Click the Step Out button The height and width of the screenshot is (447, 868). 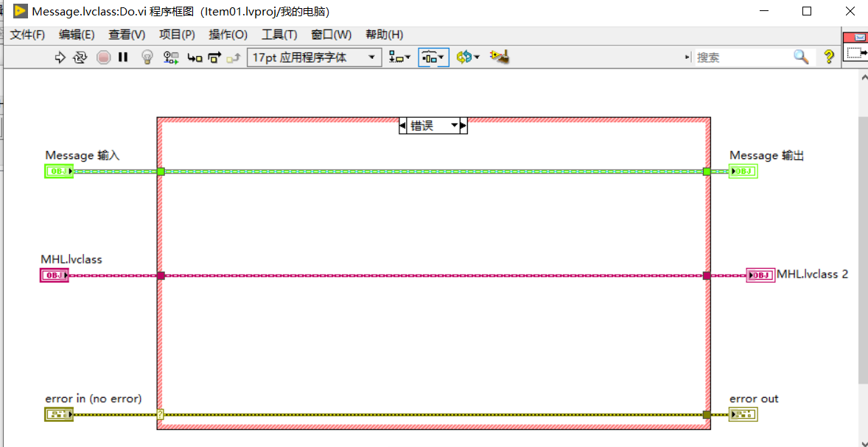[x=233, y=57]
